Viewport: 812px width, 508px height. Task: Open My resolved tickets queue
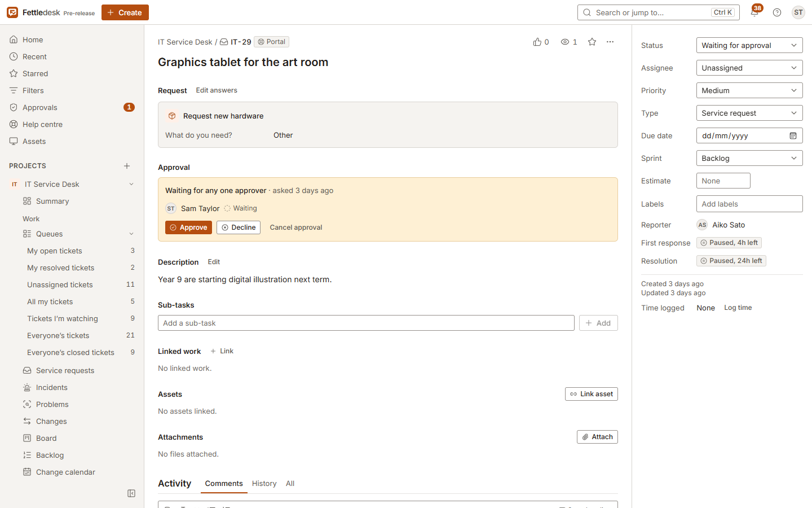pos(81,268)
